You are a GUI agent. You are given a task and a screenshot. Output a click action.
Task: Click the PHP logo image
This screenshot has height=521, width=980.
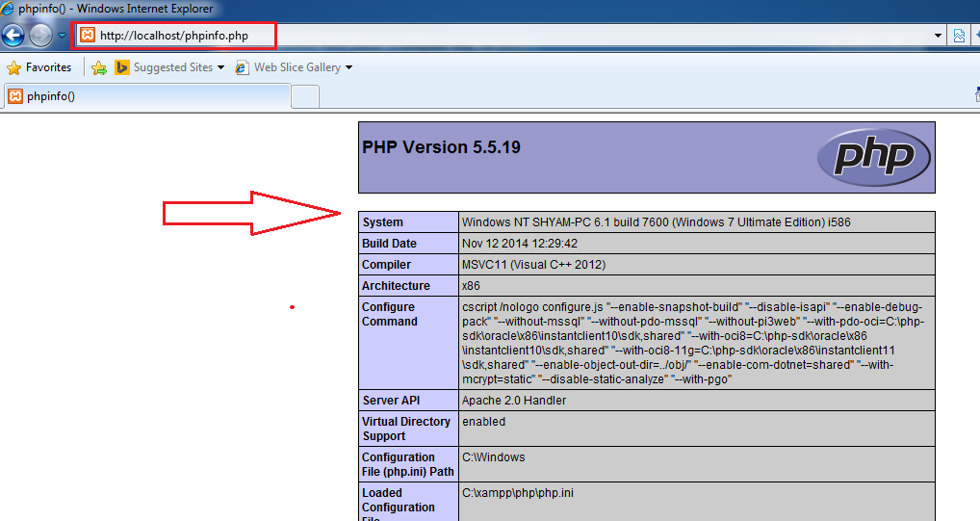(874, 157)
